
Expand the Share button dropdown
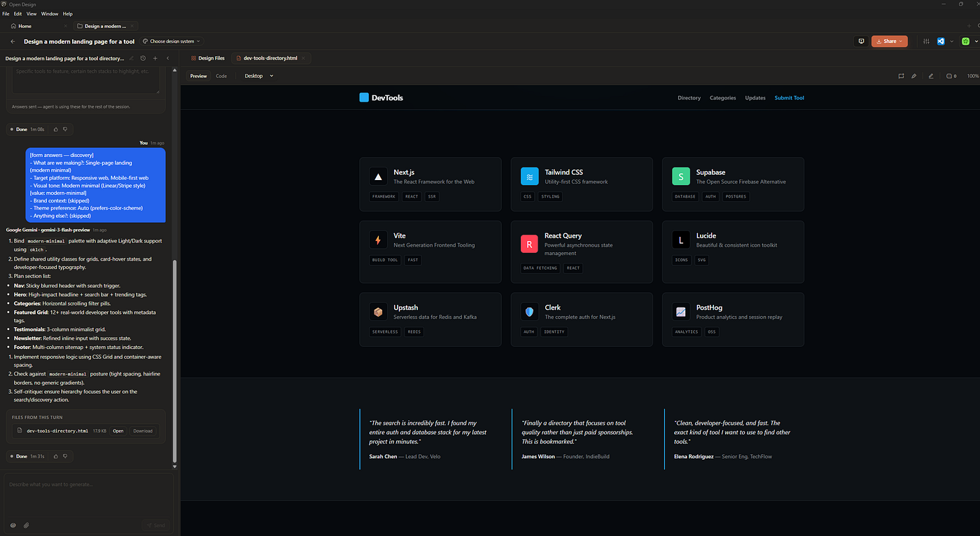902,41
